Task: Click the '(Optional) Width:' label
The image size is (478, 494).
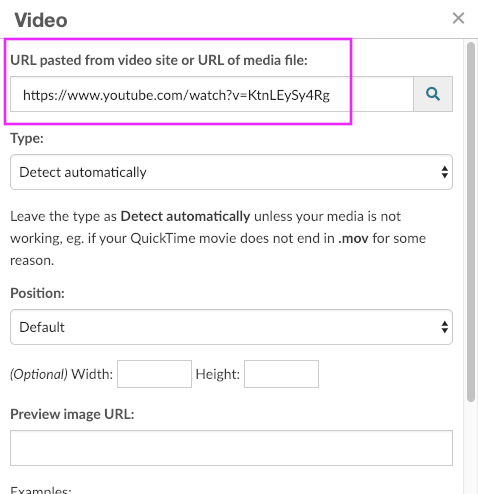Action: [x=62, y=374]
